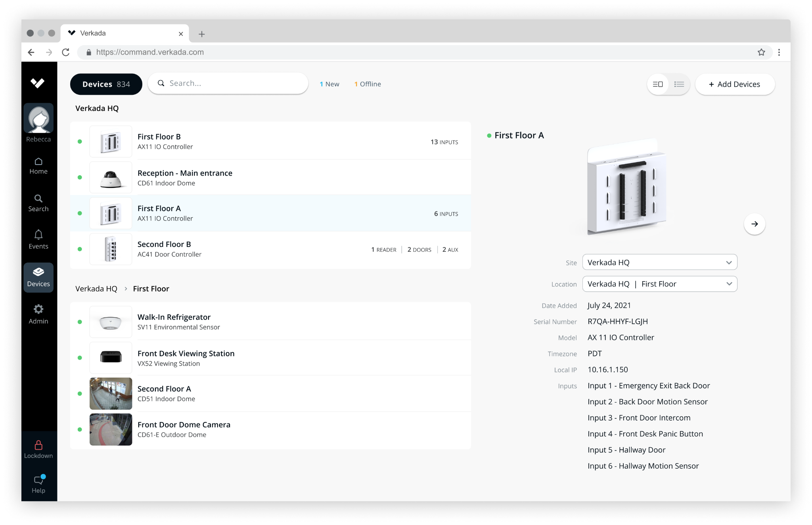Switch to list view toggle

[x=679, y=84]
